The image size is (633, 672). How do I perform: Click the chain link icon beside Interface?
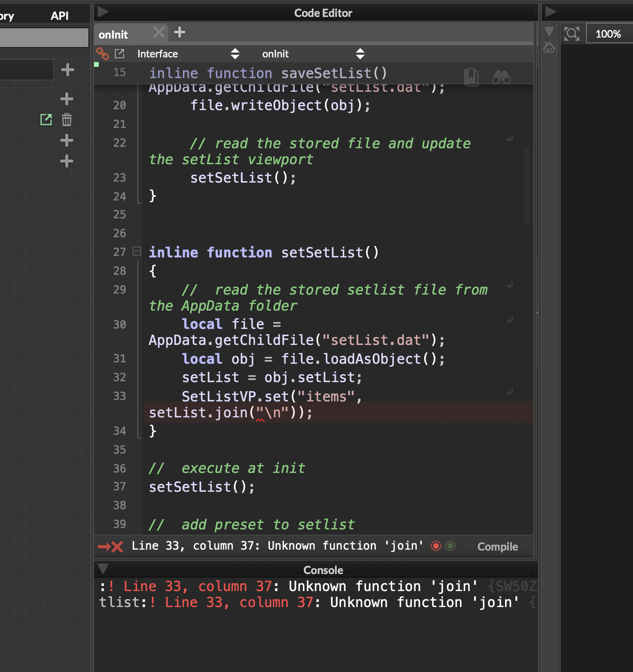[103, 54]
